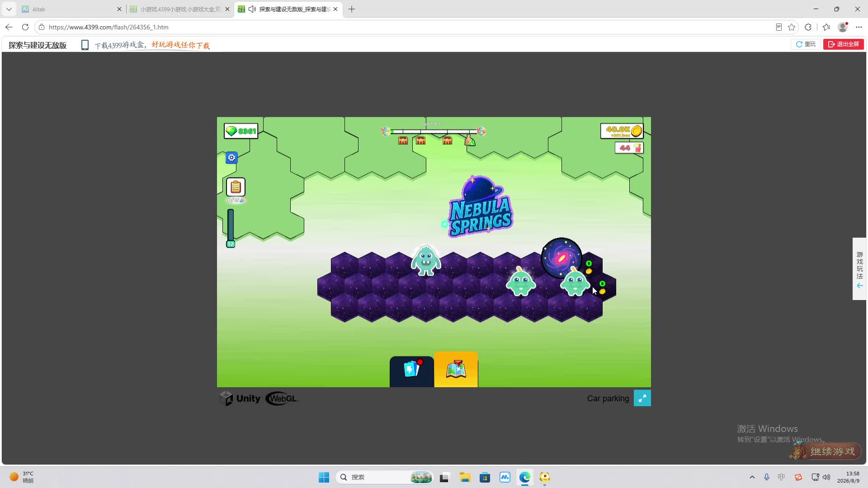The width and height of the screenshot is (868, 488).
Task: Open Task View on taskbar
Action: [444, 477]
